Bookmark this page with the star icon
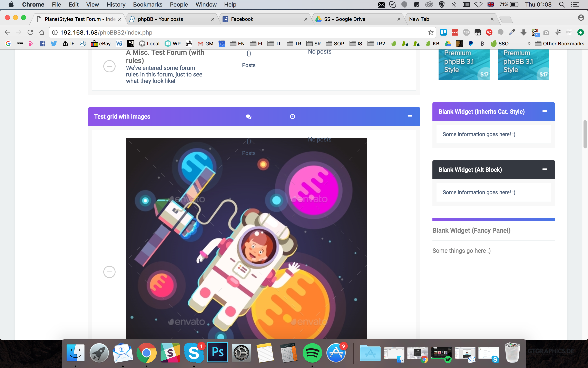Image resolution: width=588 pixels, height=368 pixels. (431, 32)
